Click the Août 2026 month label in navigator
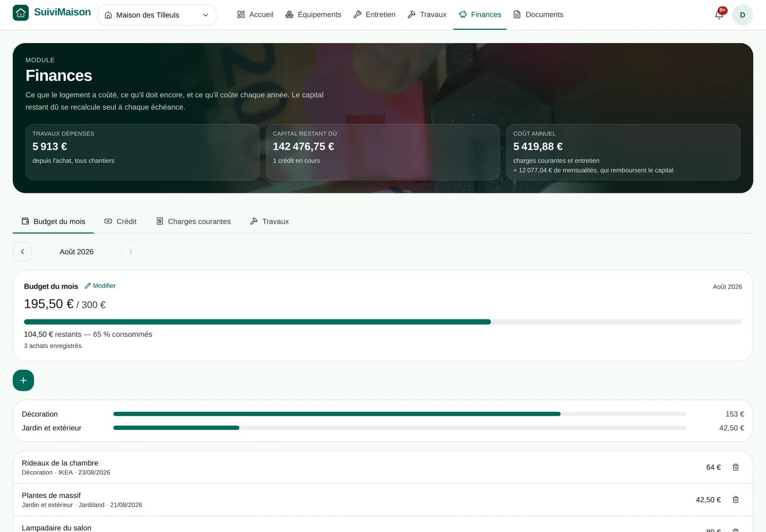Viewport: 766px width, 532px height. point(77,252)
